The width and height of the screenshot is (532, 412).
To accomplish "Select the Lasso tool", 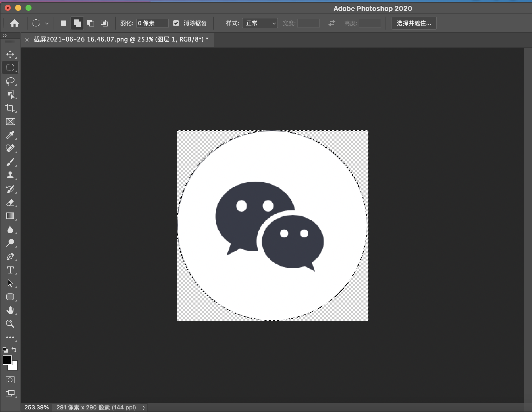I will [x=10, y=81].
